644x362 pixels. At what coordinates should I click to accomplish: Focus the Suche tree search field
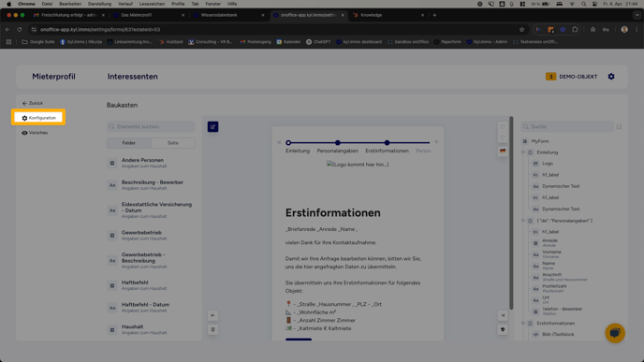click(x=567, y=126)
